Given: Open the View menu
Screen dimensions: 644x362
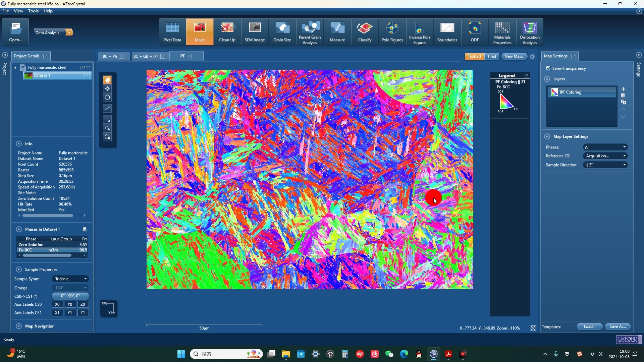Looking at the screenshot, I should [x=18, y=11].
